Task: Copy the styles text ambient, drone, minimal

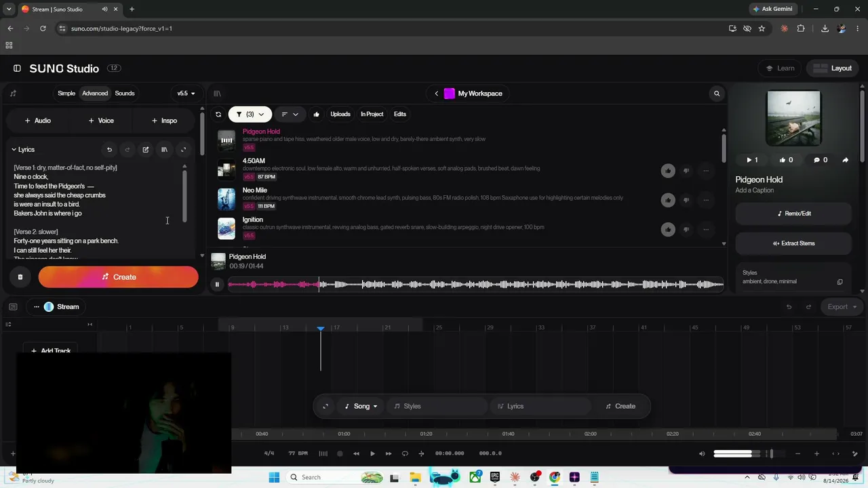Action: point(840,282)
